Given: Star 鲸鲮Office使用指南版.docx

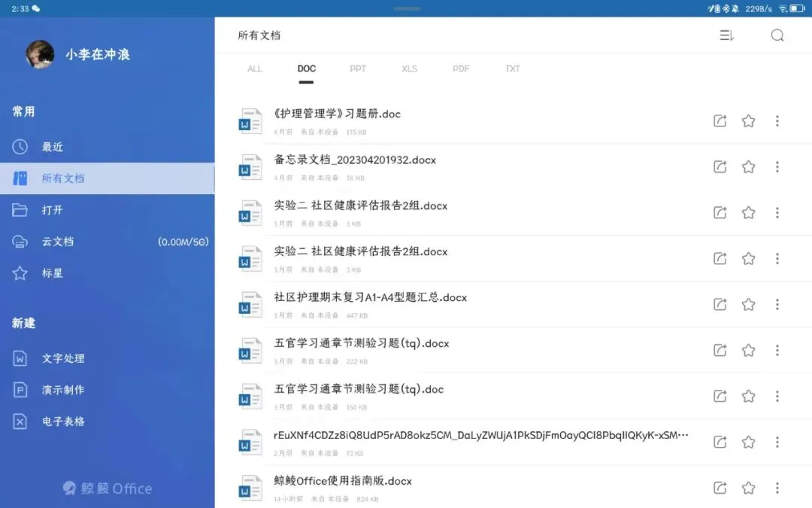Looking at the screenshot, I should [748, 488].
